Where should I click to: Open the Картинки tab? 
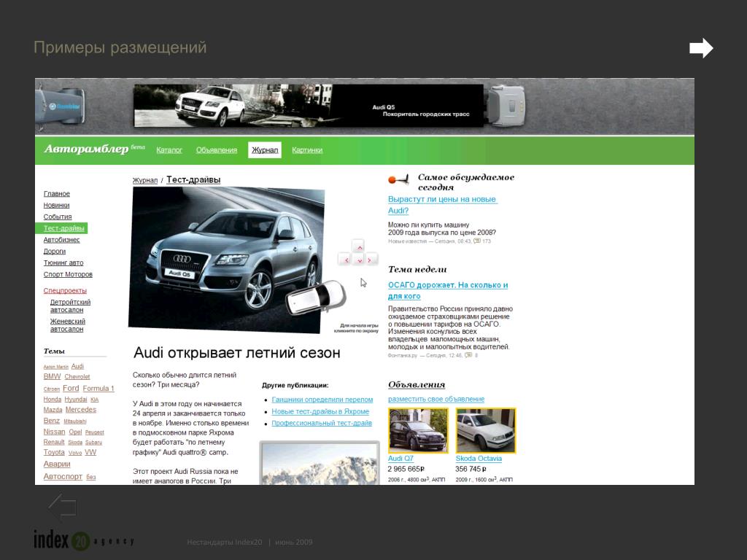tap(307, 150)
